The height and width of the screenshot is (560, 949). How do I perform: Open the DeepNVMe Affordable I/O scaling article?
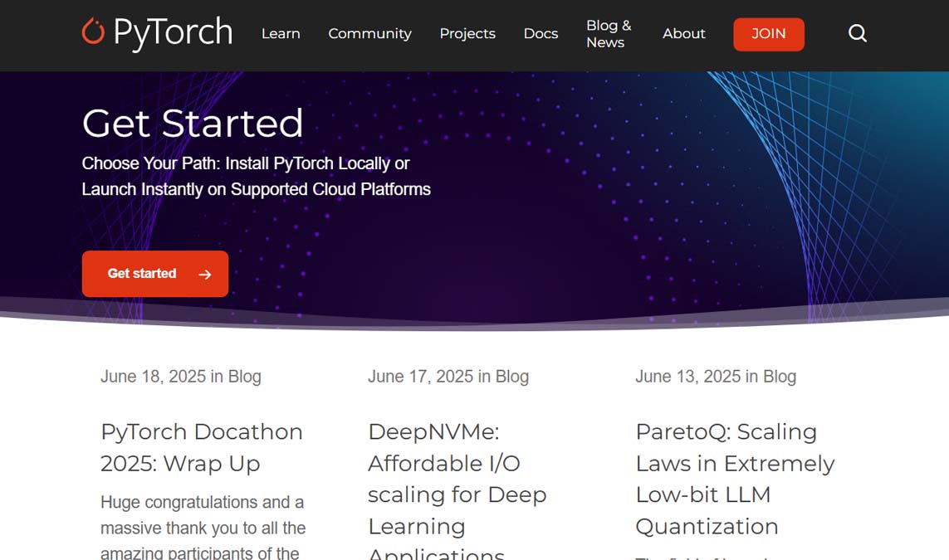point(457,489)
